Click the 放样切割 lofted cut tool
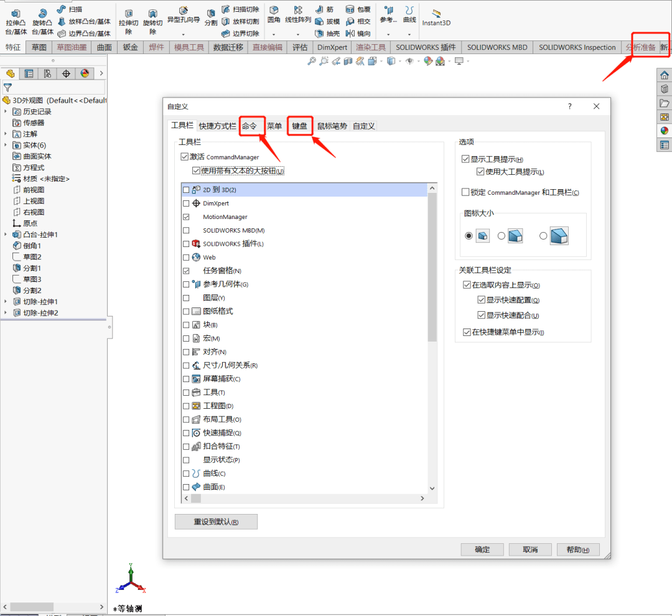672x616 pixels. tap(240, 21)
